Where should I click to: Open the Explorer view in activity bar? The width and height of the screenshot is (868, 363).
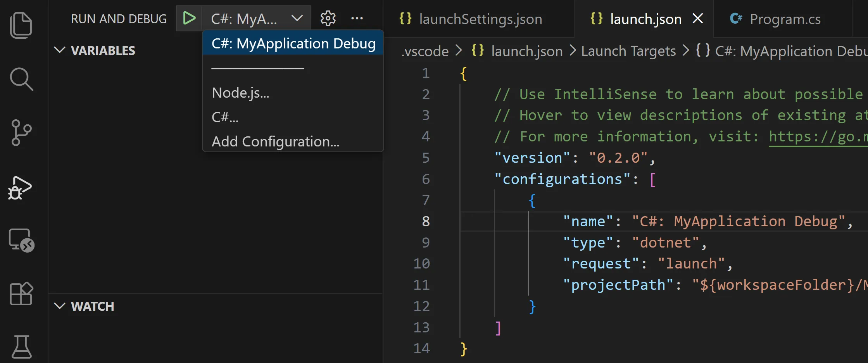21,25
